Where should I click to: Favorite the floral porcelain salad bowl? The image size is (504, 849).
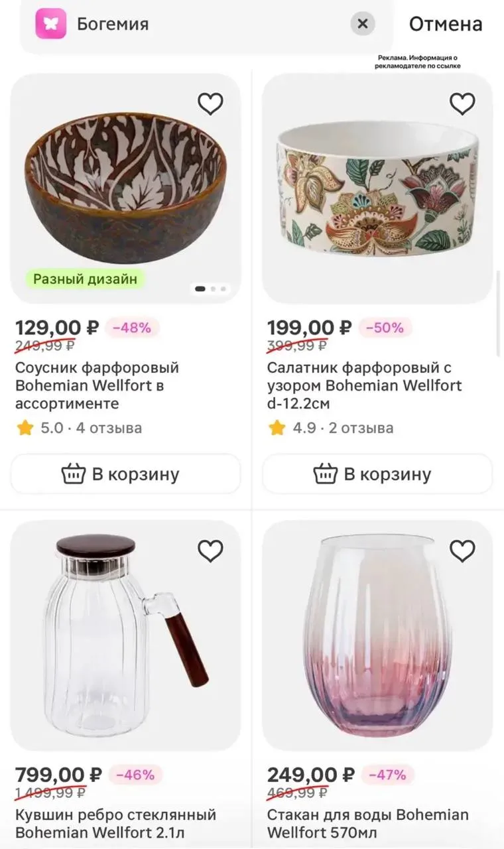[462, 103]
